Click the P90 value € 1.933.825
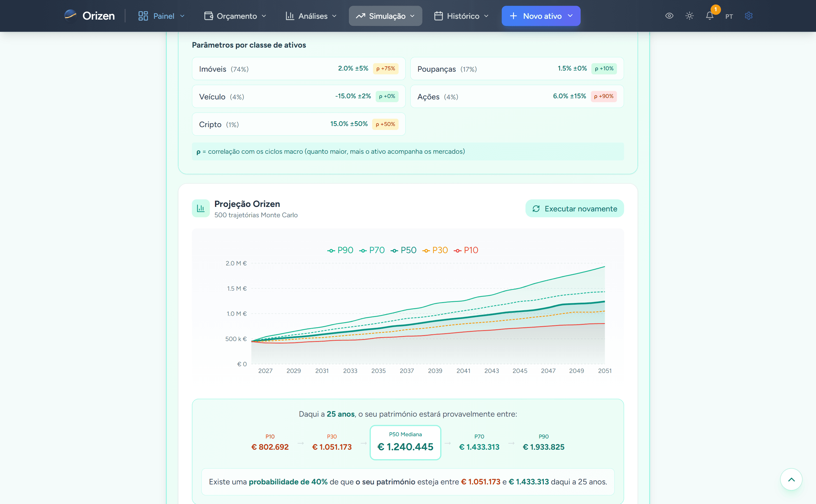816x504 pixels. (x=543, y=447)
